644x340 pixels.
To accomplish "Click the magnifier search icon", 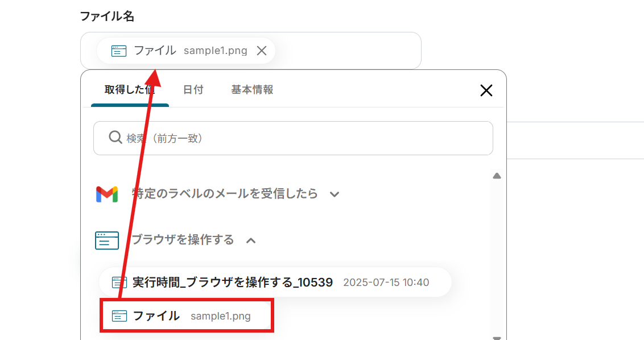I will point(115,138).
